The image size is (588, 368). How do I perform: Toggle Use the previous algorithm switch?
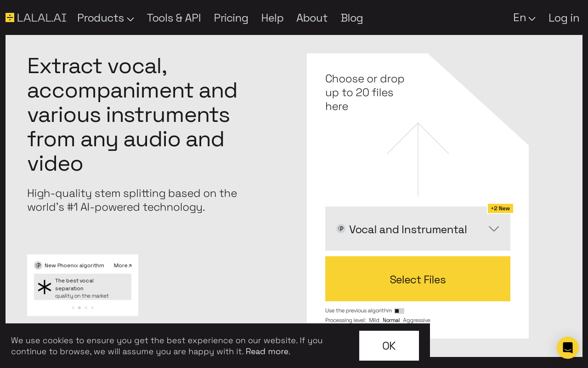coord(399,311)
